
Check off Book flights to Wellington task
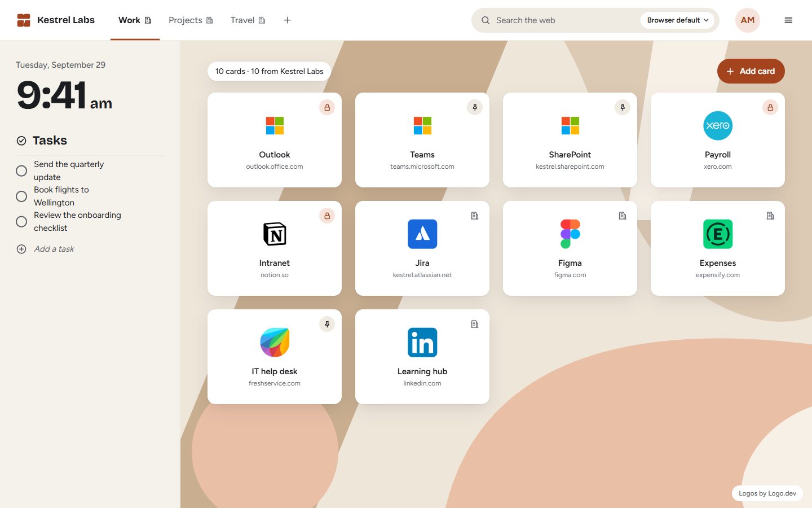[x=21, y=196]
